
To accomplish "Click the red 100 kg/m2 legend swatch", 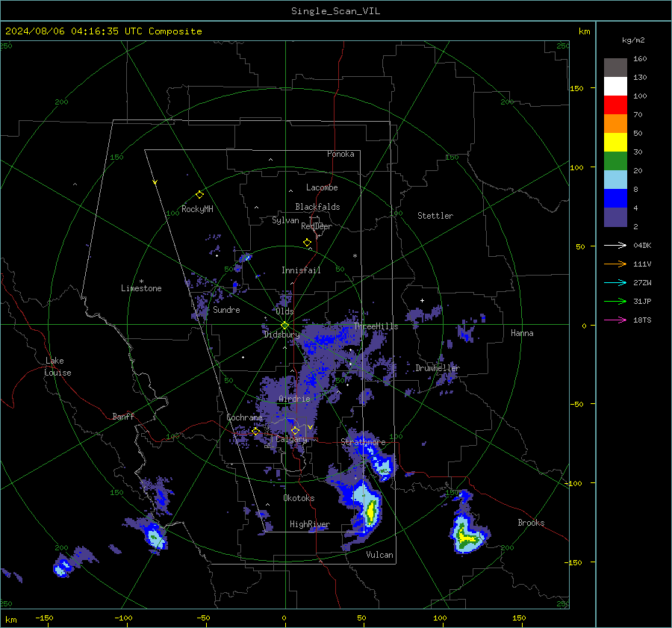I will point(615,105).
